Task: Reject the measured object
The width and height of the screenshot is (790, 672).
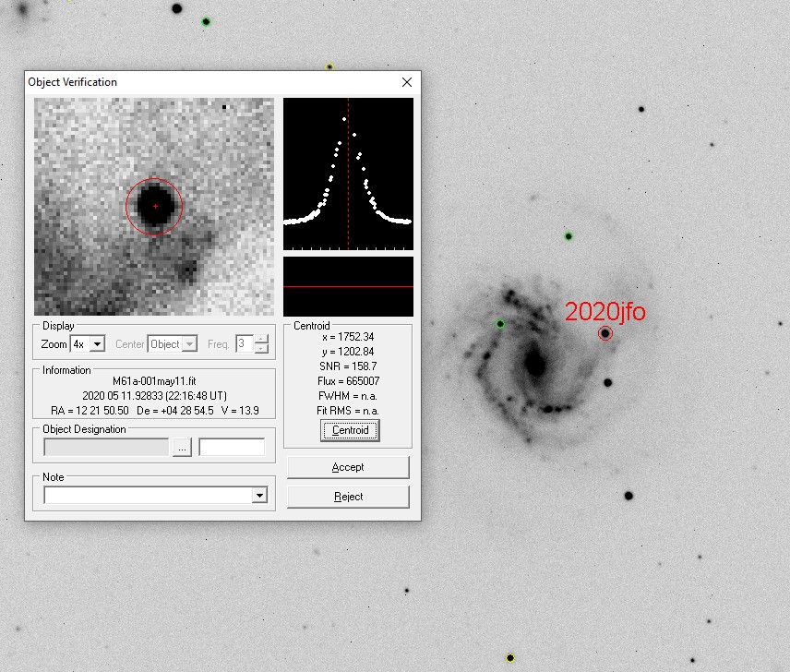Action: [x=348, y=497]
